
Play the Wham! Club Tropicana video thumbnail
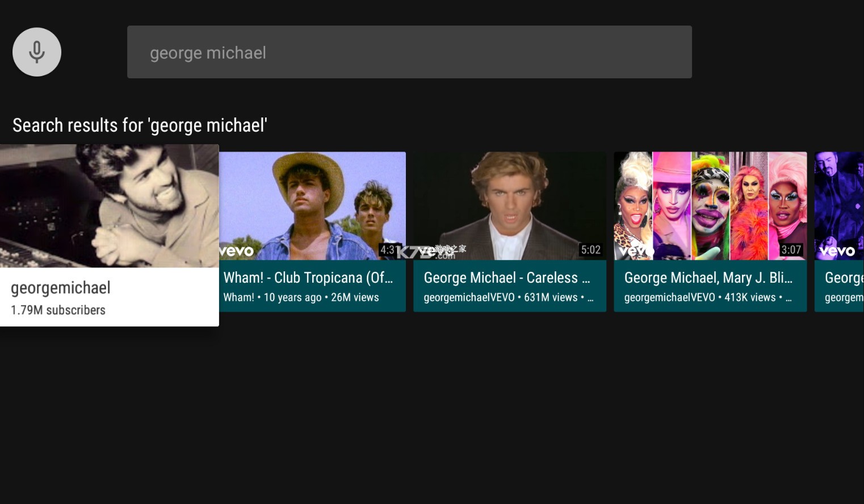(312, 205)
